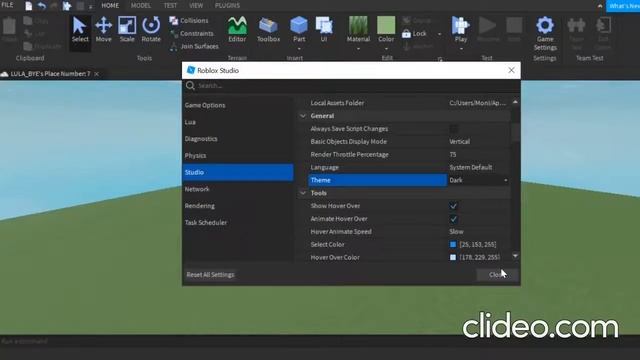The width and height of the screenshot is (640, 360).
Task: Open the Terrain Editor
Action: [x=237, y=30]
